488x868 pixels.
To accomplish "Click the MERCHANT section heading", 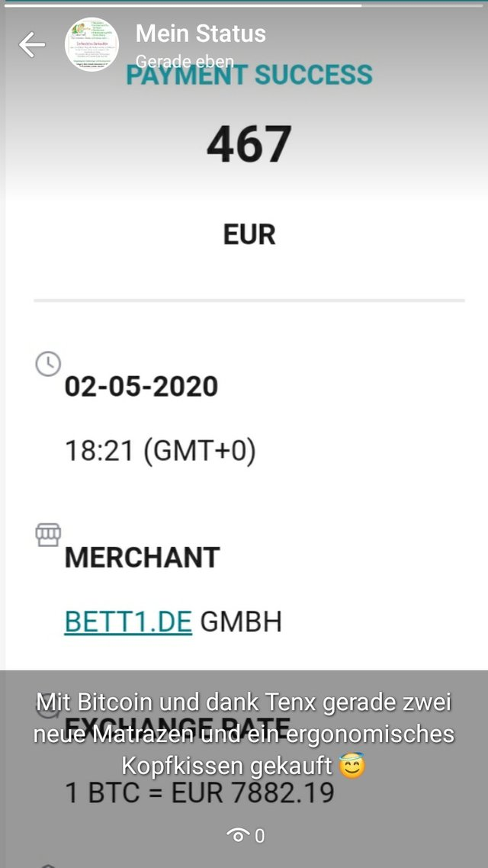I will [142, 558].
